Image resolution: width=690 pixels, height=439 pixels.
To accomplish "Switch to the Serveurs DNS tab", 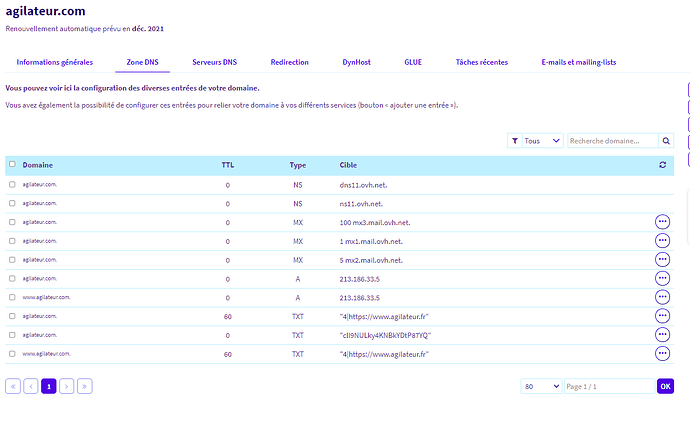I will (x=215, y=62).
